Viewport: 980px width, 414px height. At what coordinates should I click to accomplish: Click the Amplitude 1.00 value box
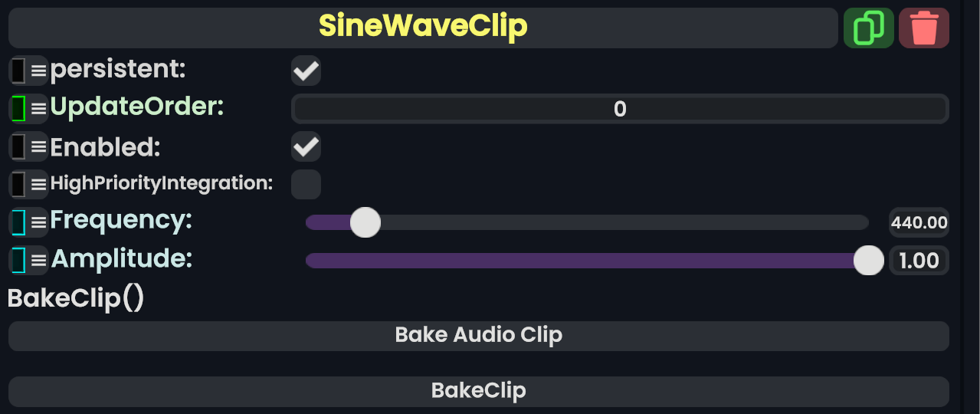click(919, 261)
